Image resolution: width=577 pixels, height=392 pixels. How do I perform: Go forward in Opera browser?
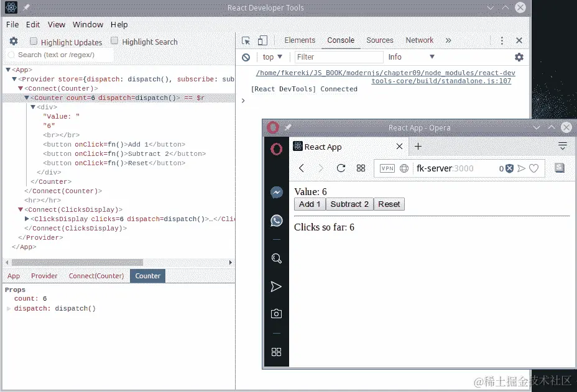click(320, 168)
